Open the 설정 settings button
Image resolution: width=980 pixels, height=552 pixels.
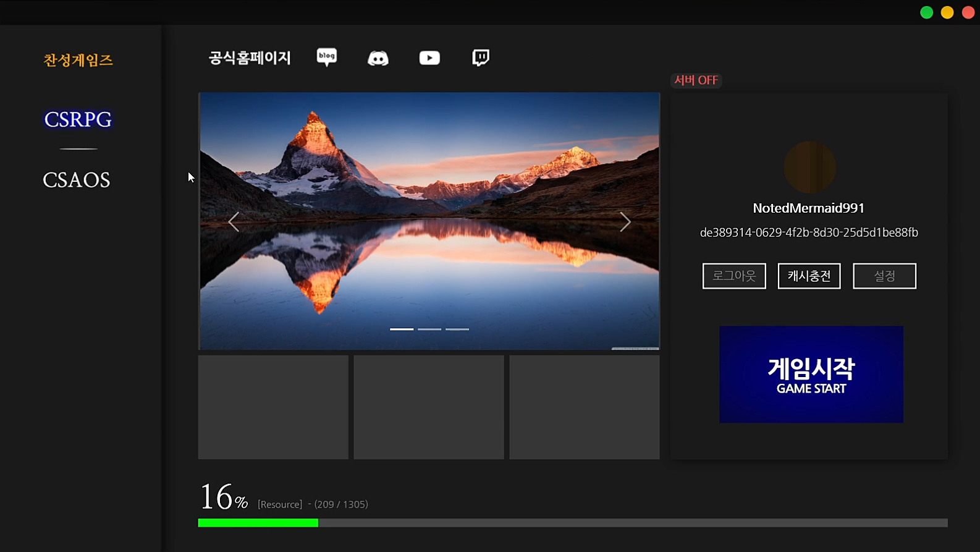tap(884, 276)
